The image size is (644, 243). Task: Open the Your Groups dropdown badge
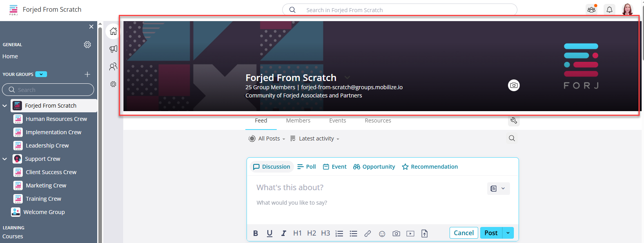41,74
